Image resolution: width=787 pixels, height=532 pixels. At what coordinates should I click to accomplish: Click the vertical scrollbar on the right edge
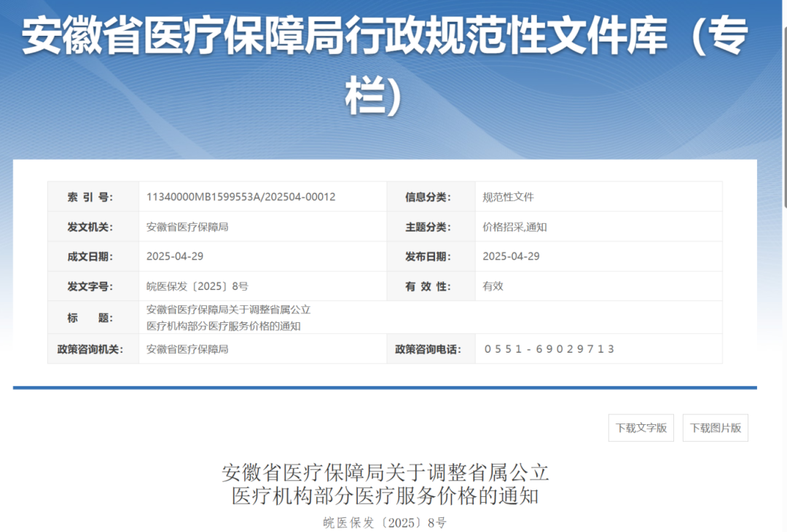785,117
